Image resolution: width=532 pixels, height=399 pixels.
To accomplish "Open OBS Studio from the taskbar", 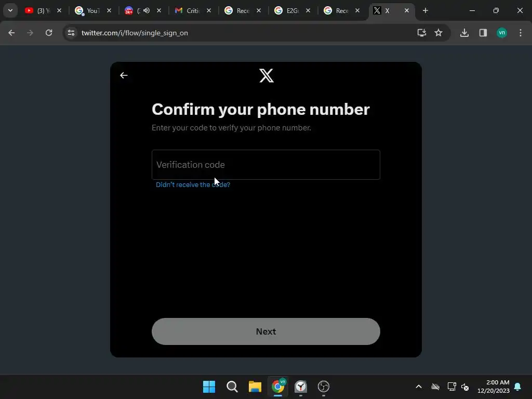I will pos(324,387).
